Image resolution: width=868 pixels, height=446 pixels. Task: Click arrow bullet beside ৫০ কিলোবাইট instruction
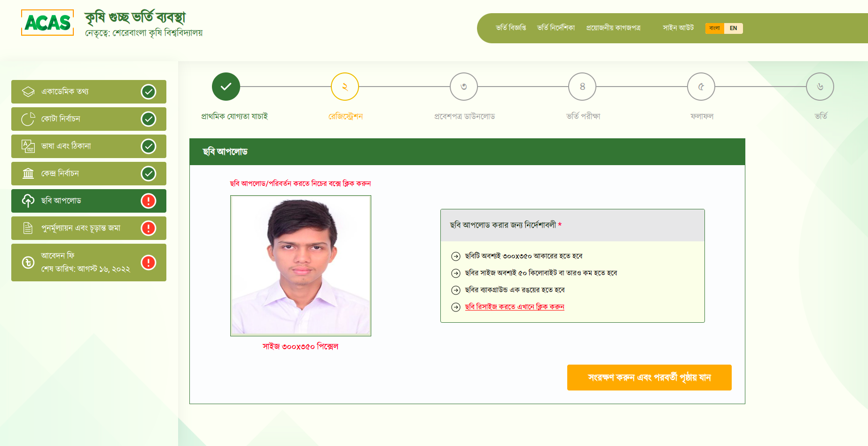(456, 273)
